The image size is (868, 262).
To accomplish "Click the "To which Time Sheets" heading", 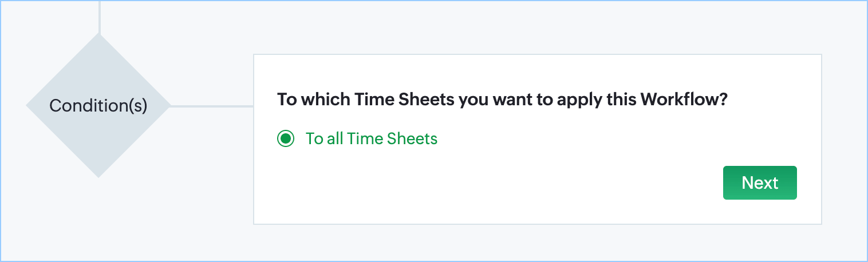I will (x=502, y=100).
